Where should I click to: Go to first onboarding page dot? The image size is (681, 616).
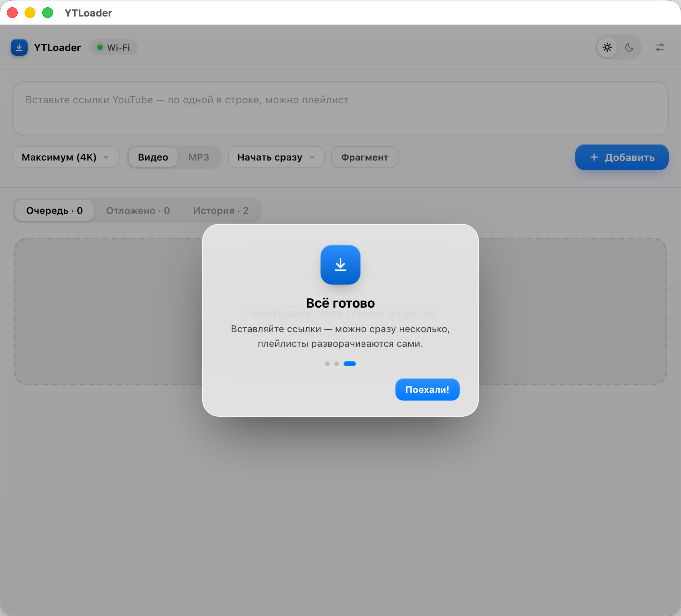click(x=327, y=364)
